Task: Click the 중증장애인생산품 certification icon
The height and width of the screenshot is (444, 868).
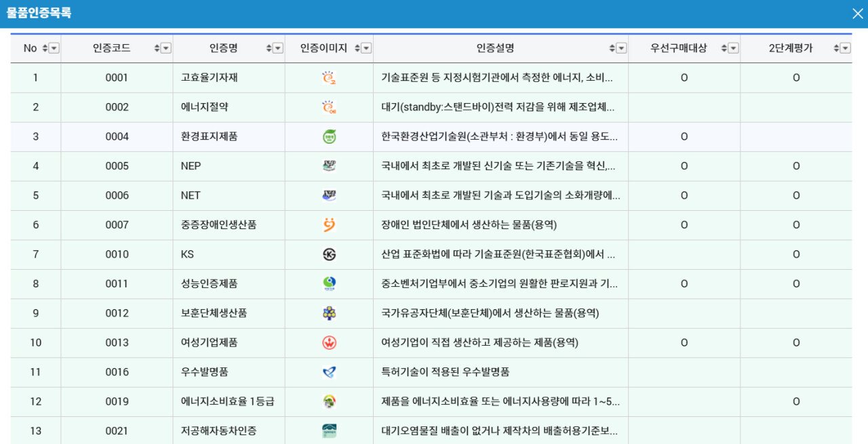Action: [x=328, y=225]
